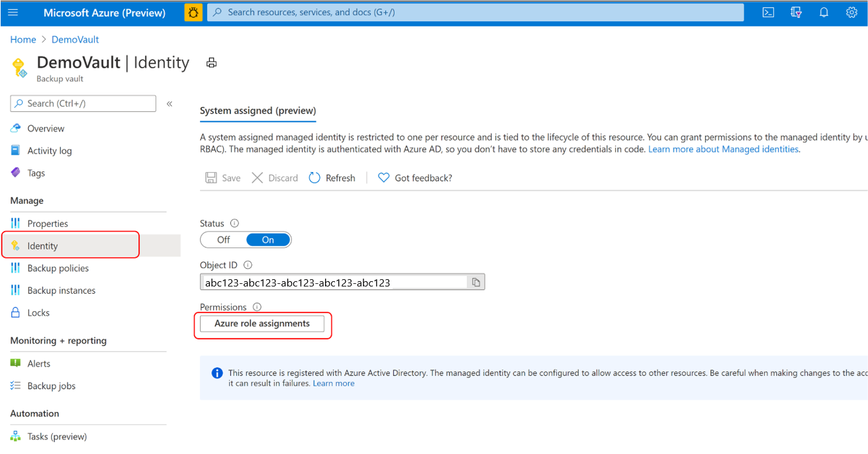Click the blue information icon in the banner
The width and height of the screenshot is (868, 454).
click(x=217, y=373)
